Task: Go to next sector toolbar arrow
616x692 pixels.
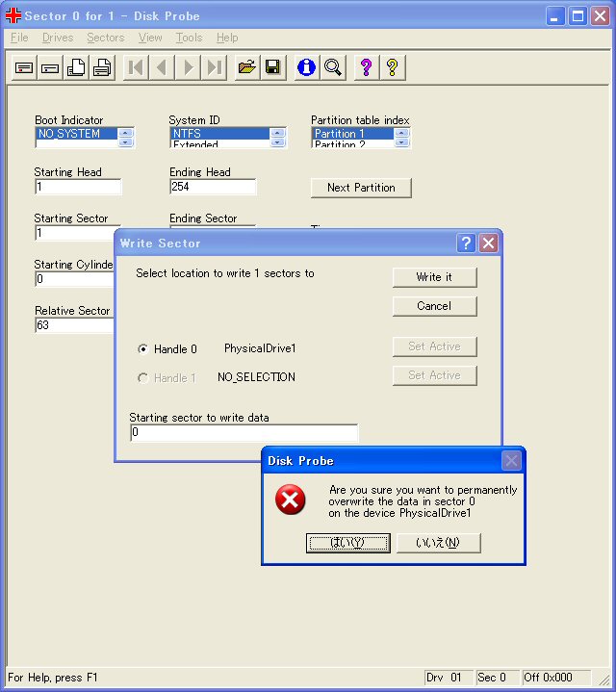Action: (188, 67)
